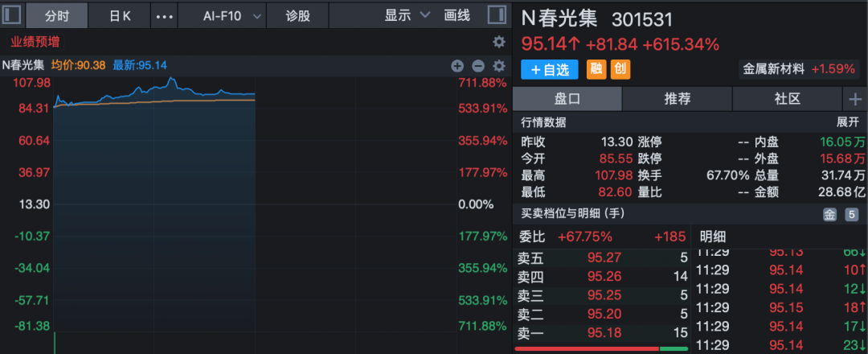
Task: Open settings gear beside 业绩预增 tag
Action: click(x=499, y=42)
